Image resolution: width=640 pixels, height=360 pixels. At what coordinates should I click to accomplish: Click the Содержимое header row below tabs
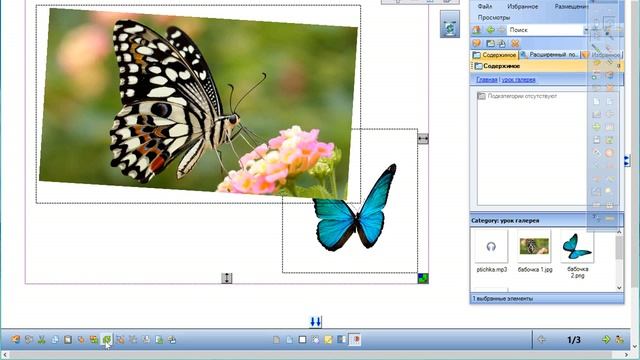tap(547, 66)
